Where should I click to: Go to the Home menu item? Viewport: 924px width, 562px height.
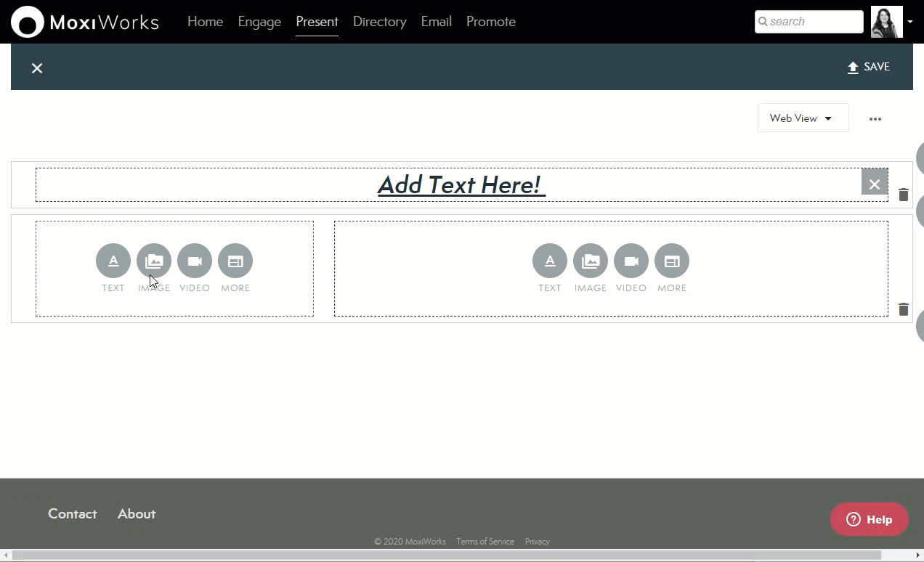coord(205,22)
